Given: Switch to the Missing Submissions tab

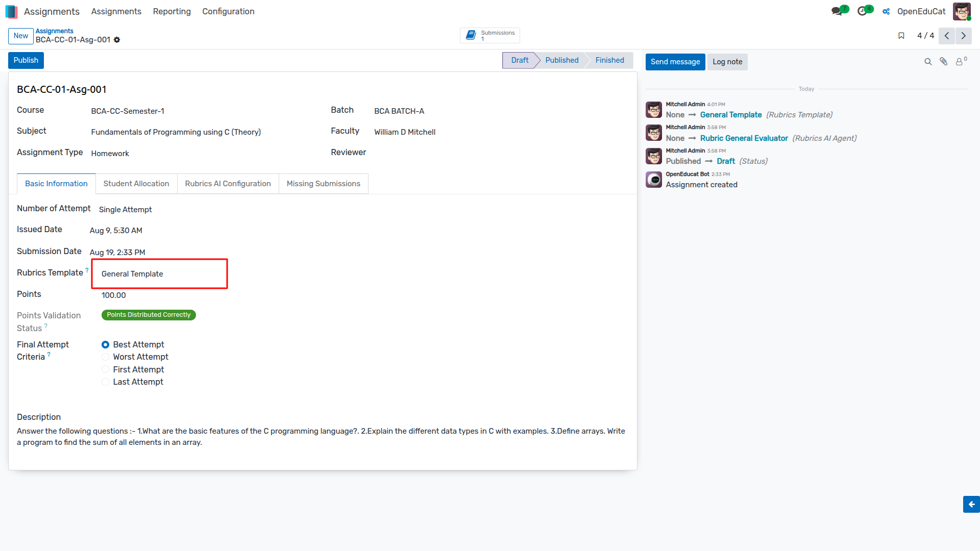Looking at the screenshot, I should click(x=324, y=184).
